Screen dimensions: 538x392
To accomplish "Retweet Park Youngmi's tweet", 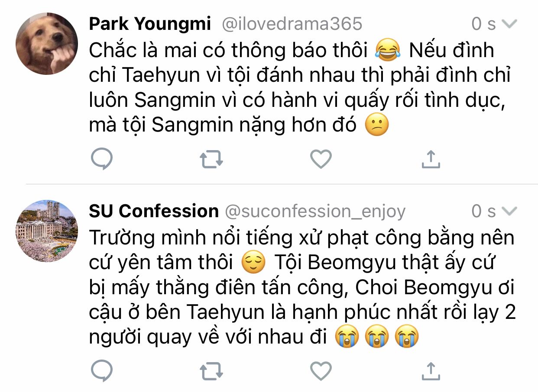I will tap(211, 159).
